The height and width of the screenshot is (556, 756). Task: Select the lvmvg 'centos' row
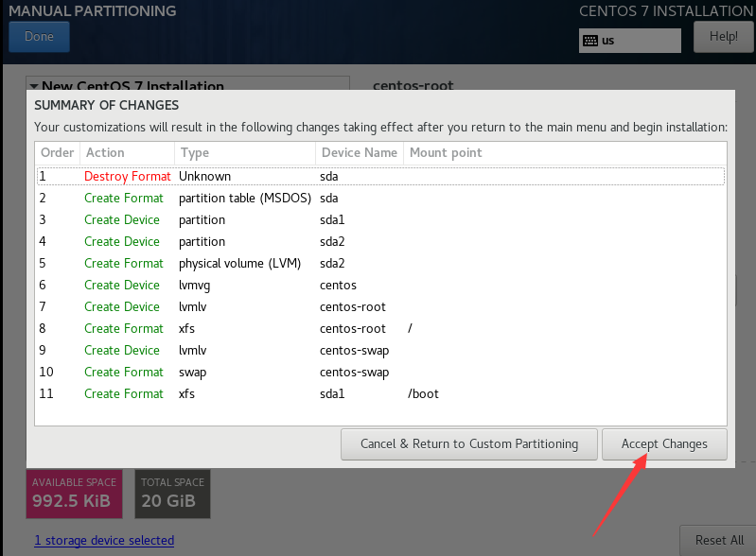point(381,286)
